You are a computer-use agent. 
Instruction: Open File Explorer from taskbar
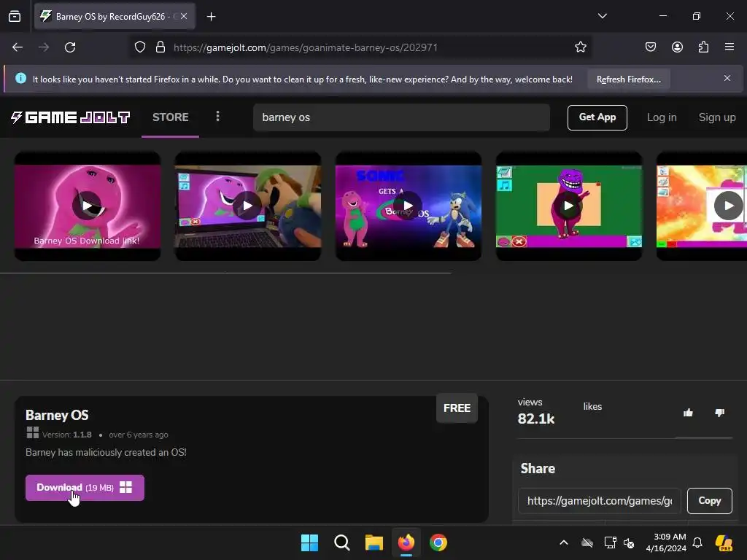(374, 542)
